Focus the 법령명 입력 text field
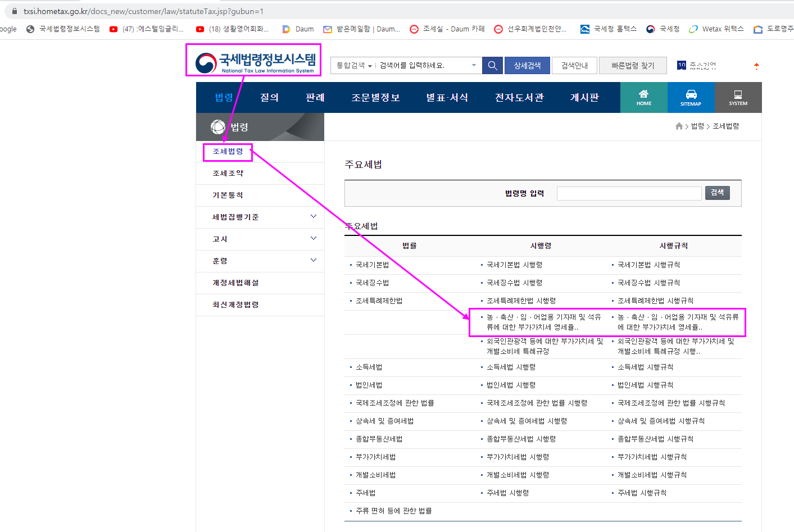794x532 pixels. (629, 193)
